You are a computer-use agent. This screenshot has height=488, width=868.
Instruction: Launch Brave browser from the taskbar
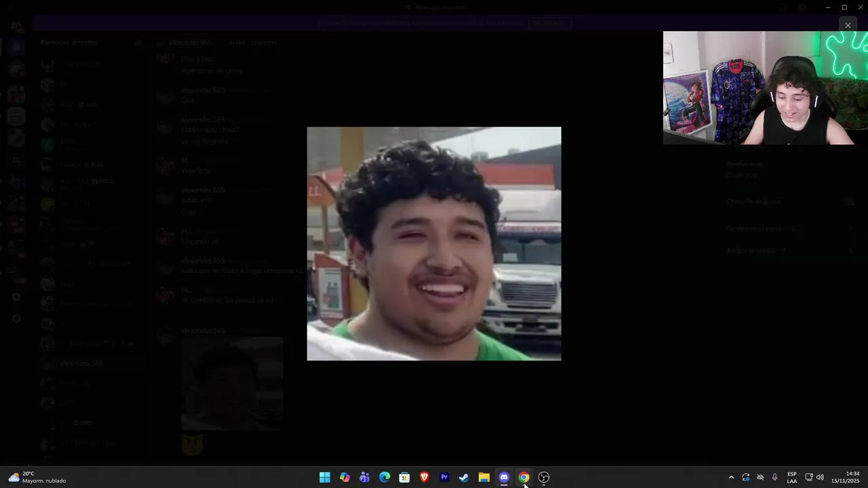425,477
